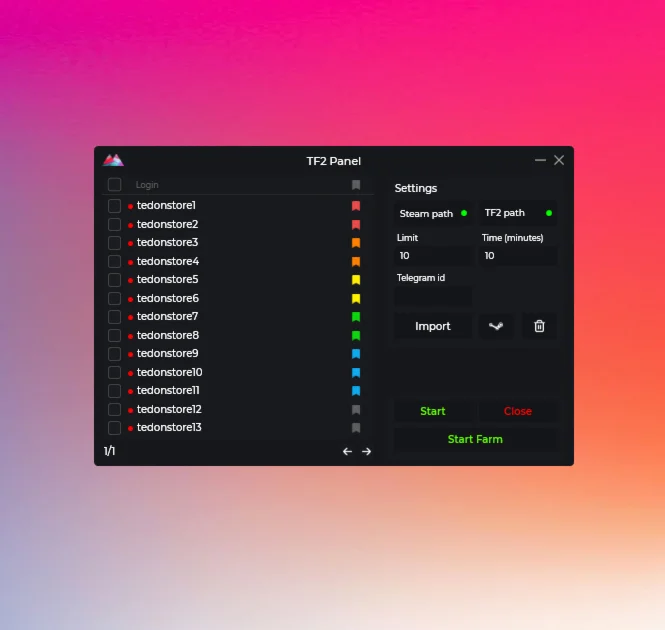This screenshot has height=630, width=665.
Task: Click the Start Farm button
Action: (x=475, y=439)
